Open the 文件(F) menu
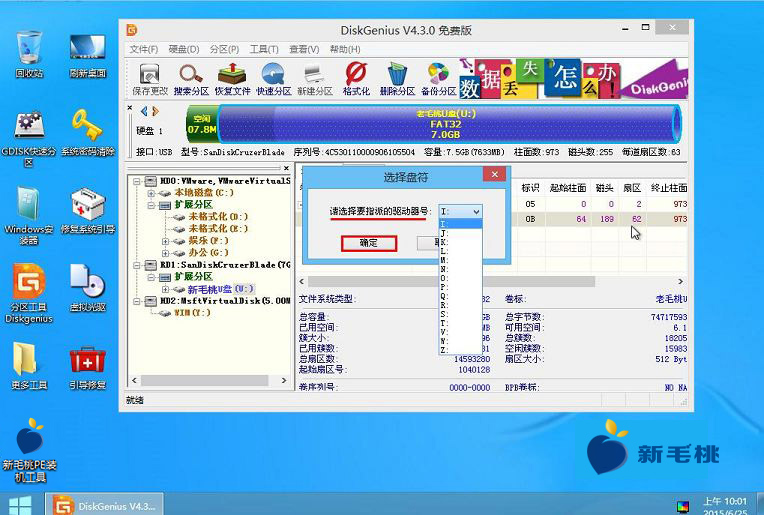Screen dimensions: 764x515 [x=144, y=49]
